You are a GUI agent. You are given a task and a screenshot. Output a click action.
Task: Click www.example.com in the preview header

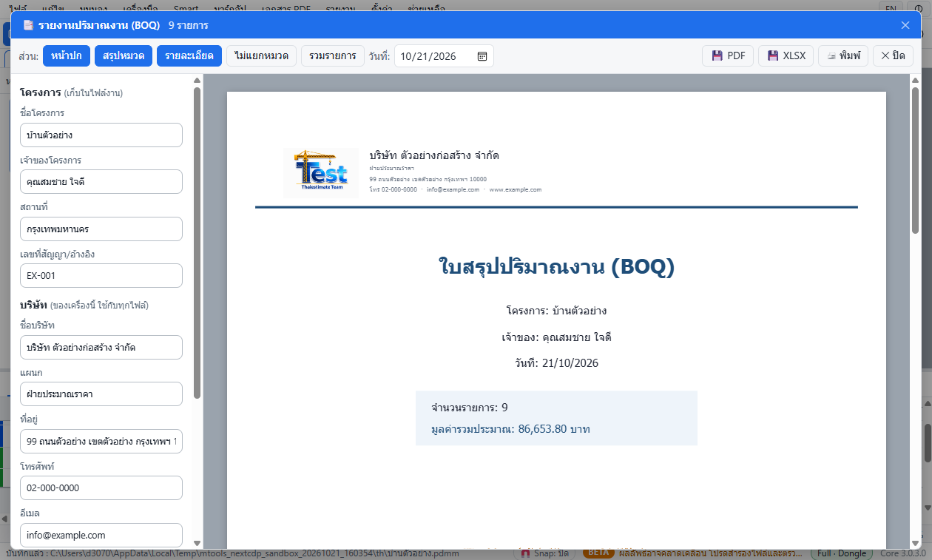coord(516,189)
